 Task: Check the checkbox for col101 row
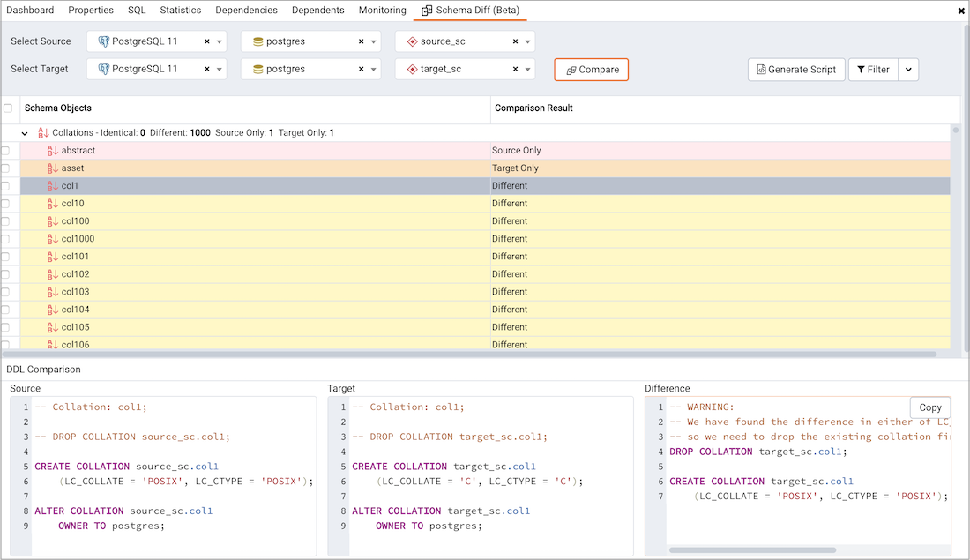click(x=5, y=256)
